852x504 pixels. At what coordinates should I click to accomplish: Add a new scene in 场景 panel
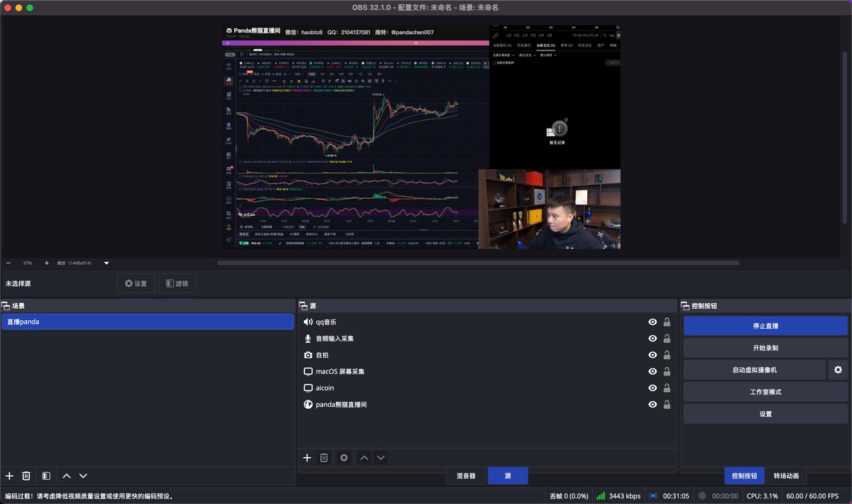coord(9,476)
